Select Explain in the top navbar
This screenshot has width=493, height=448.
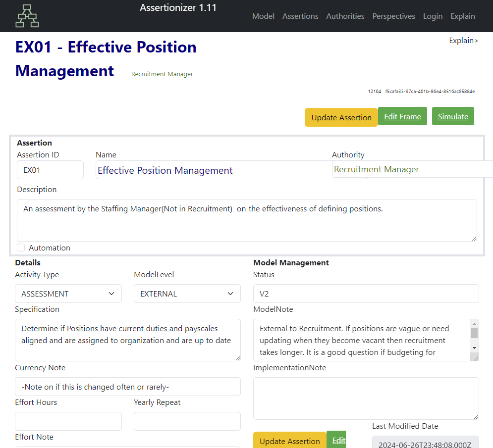tap(462, 16)
